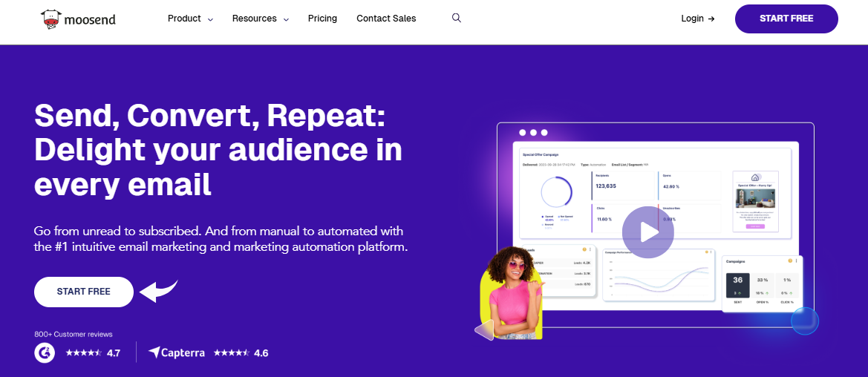
Task: Expand the Resources dropdown menu
Action: click(x=260, y=19)
